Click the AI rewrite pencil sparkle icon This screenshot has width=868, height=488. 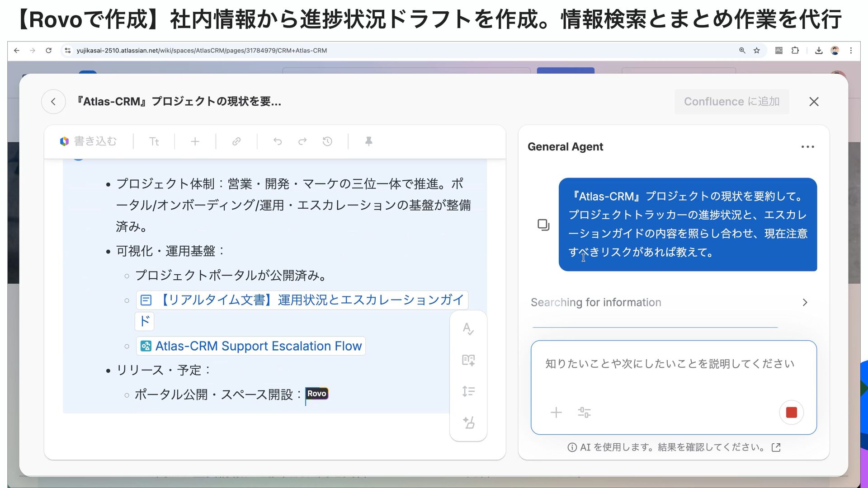coord(468,422)
